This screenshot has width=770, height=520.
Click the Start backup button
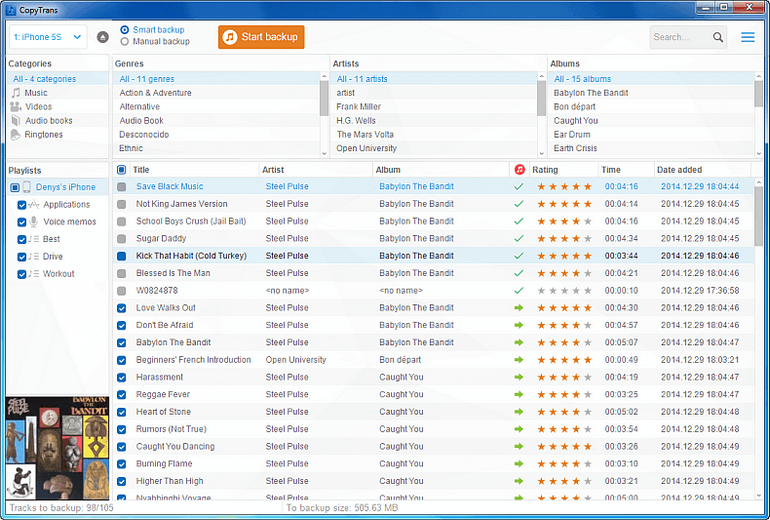point(261,37)
